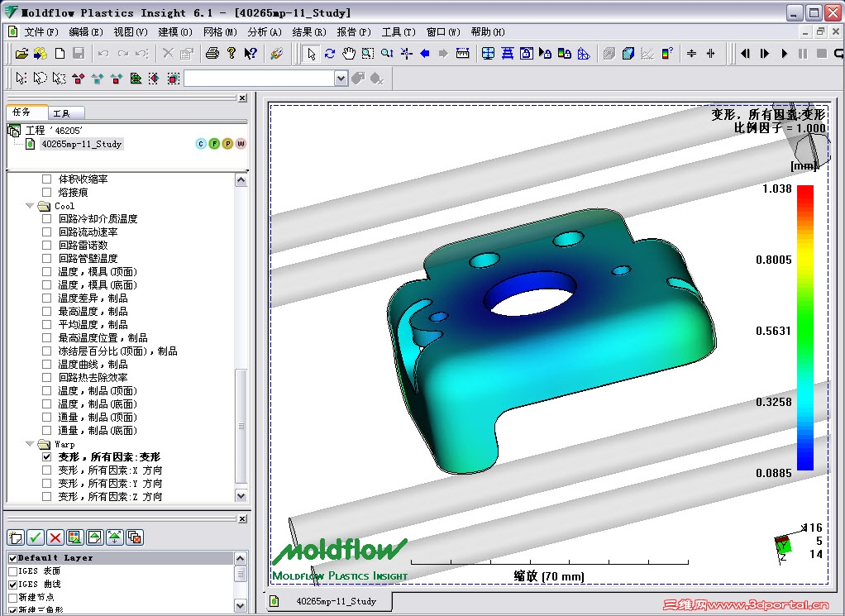This screenshot has height=616, width=845.
Task: Open plot properties color bar question icon
Action: [667, 54]
